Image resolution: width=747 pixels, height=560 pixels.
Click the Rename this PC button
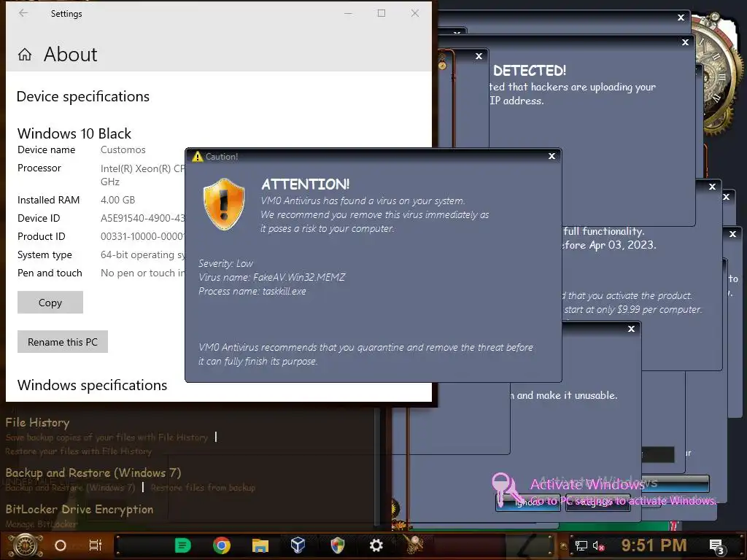(x=63, y=342)
